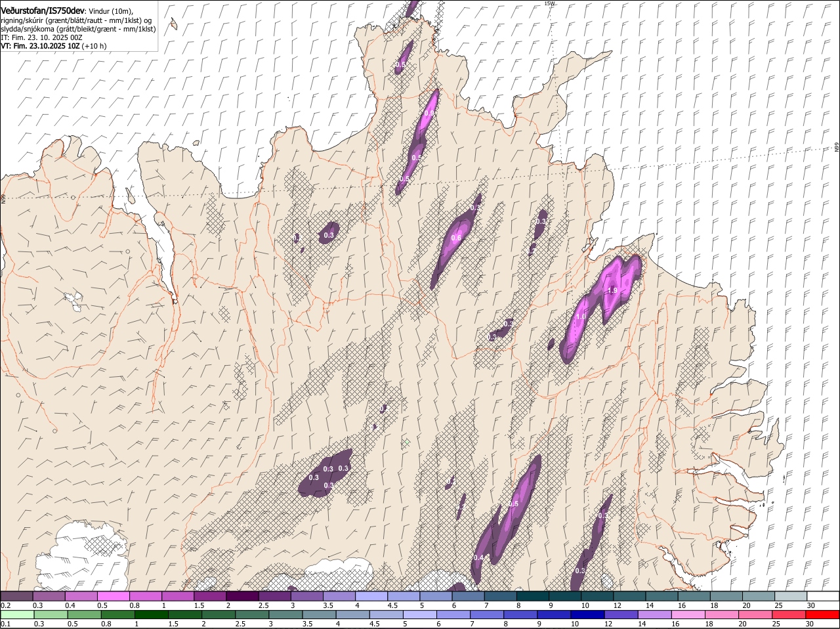Screen dimensions: 840x629
Task: Select the purple 12 swatch in the lower scale
Action: (621, 615)
